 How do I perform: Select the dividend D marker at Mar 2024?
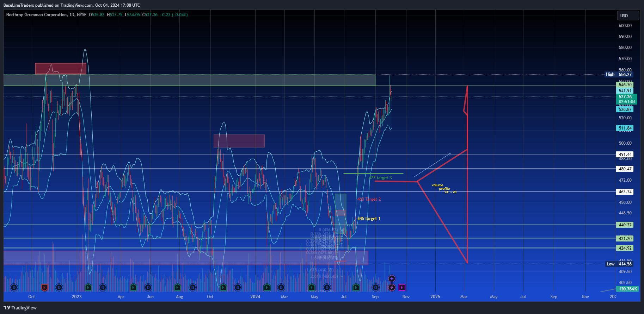(x=281, y=288)
